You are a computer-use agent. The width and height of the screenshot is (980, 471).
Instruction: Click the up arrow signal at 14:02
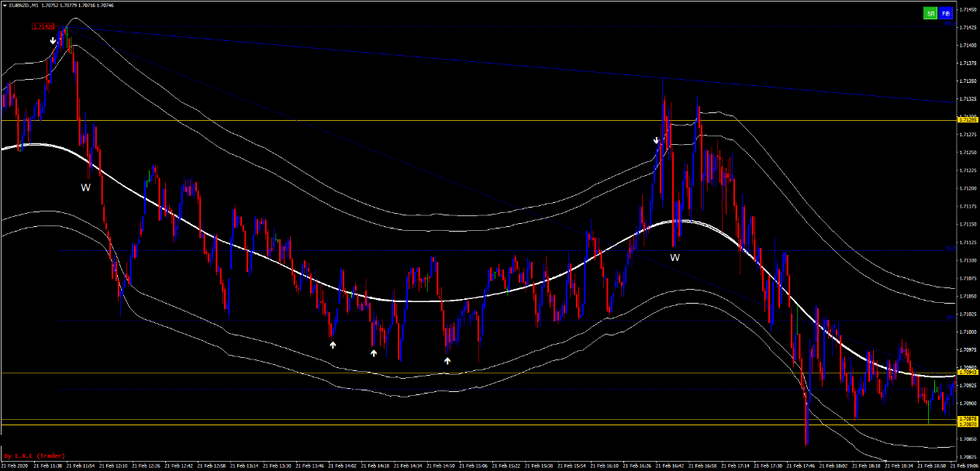pyautogui.click(x=333, y=345)
